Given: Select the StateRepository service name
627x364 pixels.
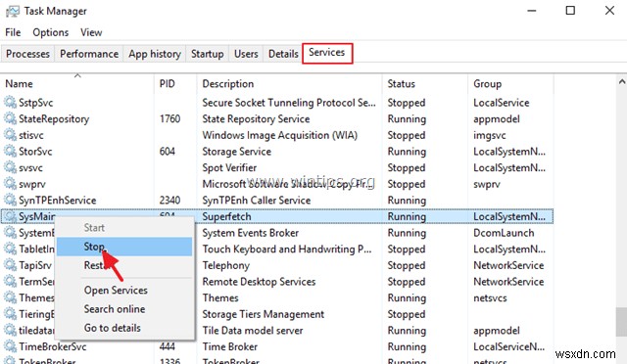Looking at the screenshot, I should 54,119.
